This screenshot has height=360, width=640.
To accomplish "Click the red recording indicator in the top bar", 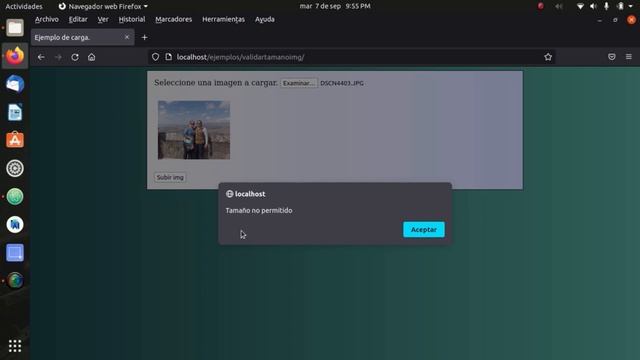I will 540,6.
